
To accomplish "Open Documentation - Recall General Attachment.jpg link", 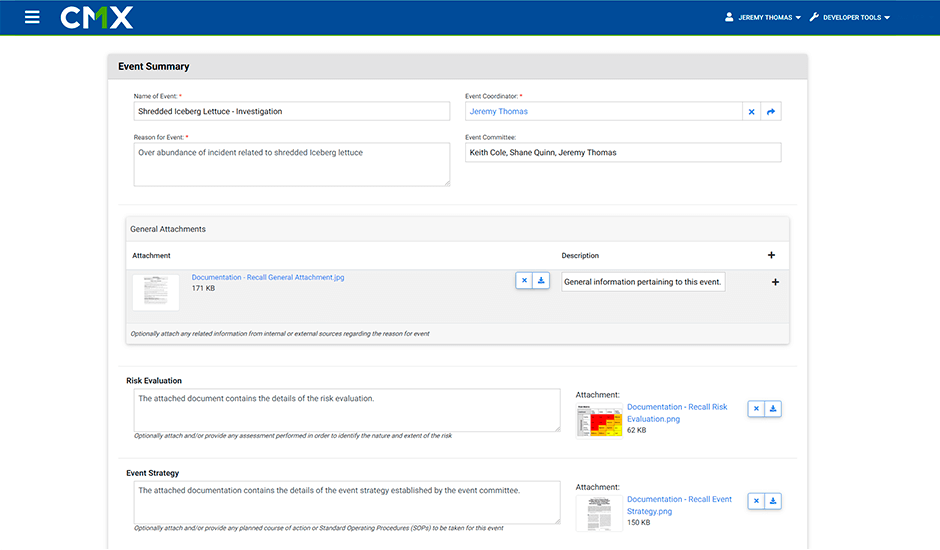I will pos(268,277).
